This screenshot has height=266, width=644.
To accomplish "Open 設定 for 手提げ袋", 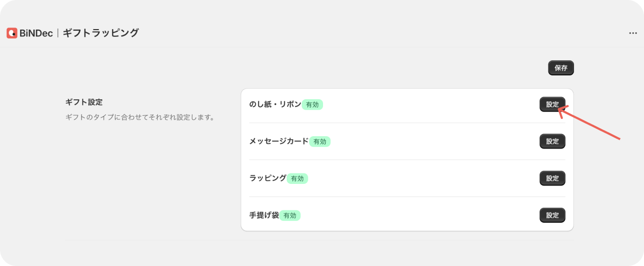I will point(552,215).
